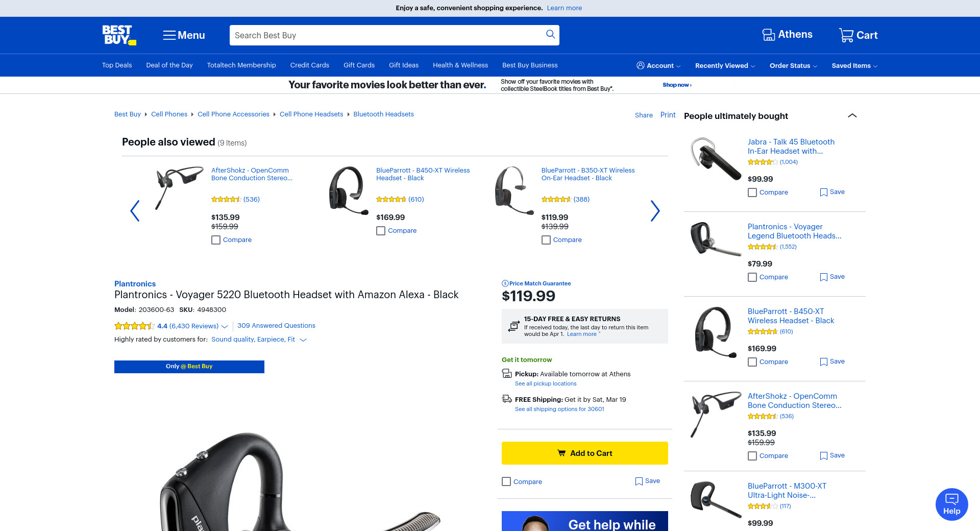The image size is (980, 531).
Task: Open the Cart icon
Action: pyautogui.click(x=846, y=35)
